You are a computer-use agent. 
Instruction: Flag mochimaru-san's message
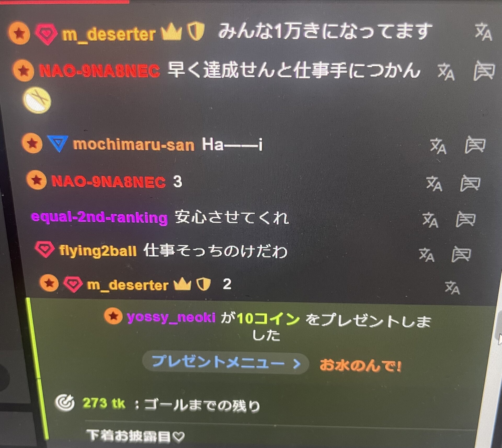[475, 145]
